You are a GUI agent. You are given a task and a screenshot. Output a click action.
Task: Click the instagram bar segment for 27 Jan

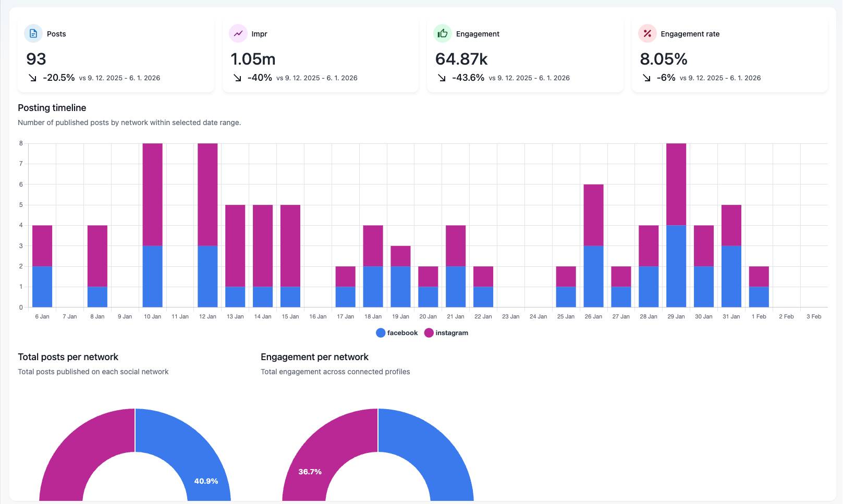coord(621,277)
